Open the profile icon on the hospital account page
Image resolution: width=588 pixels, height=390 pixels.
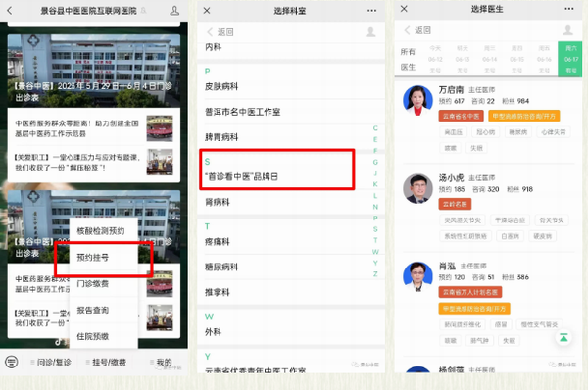click(174, 11)
